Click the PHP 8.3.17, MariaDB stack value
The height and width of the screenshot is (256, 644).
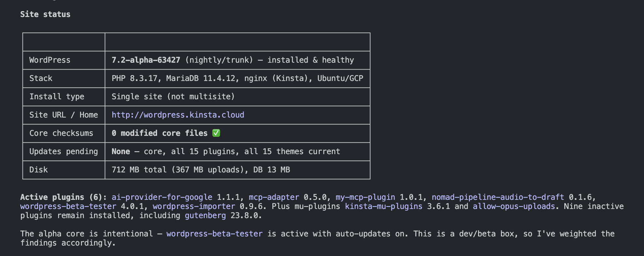(x=237, y=78)
